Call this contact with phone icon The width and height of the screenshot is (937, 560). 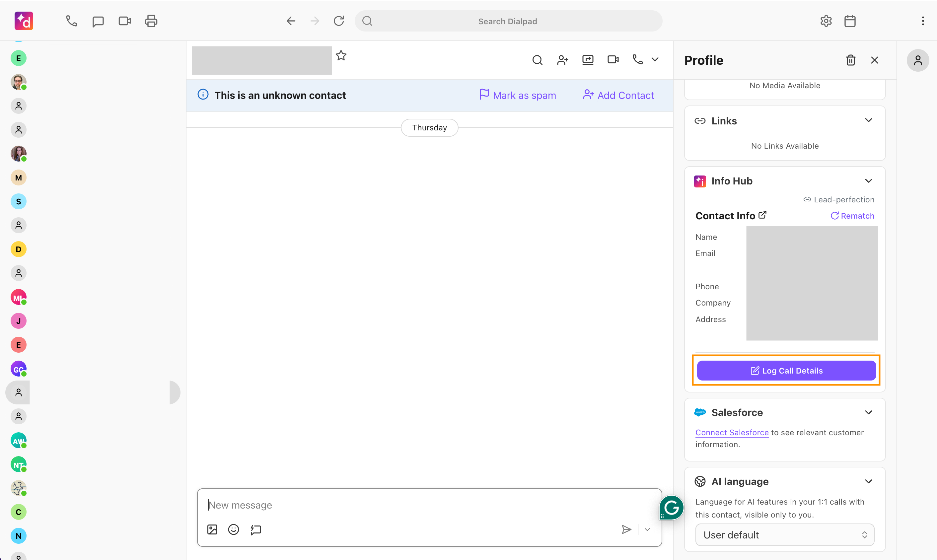click(638, 60)
